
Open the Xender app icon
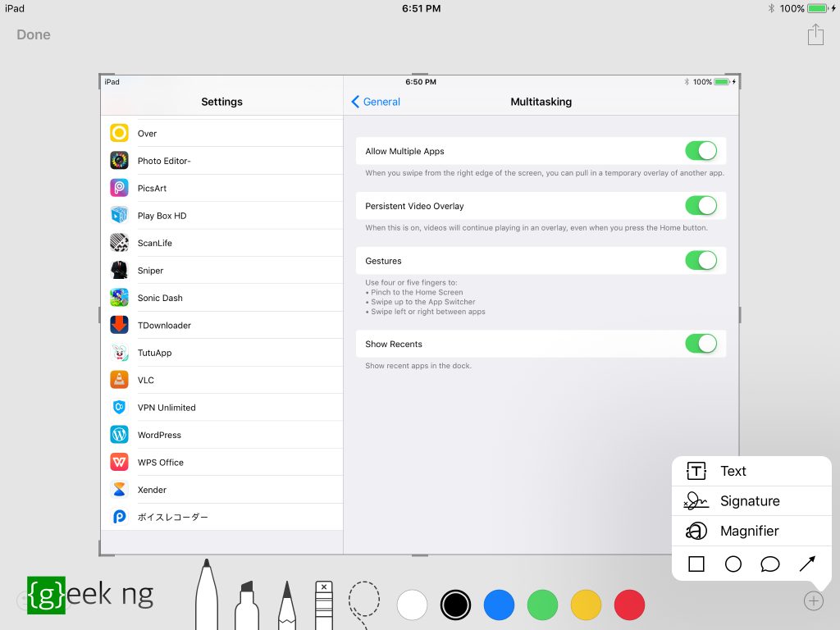[119, 490]
